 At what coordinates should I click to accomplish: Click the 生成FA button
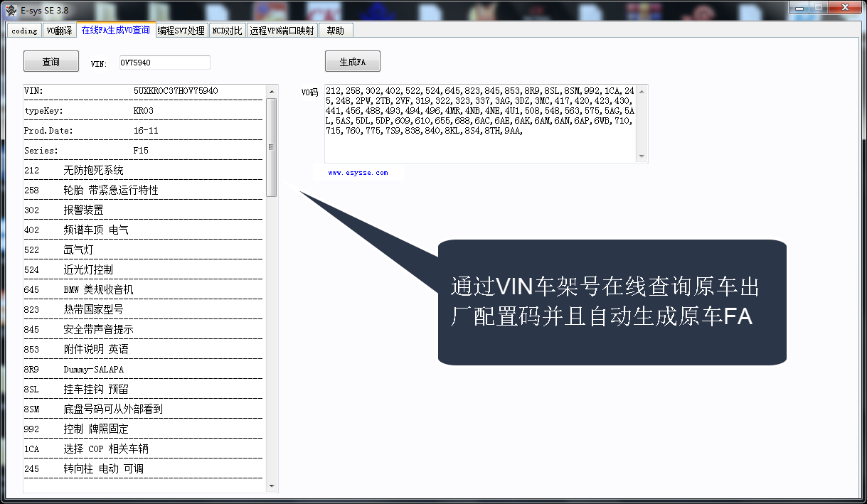pos(352,62)
